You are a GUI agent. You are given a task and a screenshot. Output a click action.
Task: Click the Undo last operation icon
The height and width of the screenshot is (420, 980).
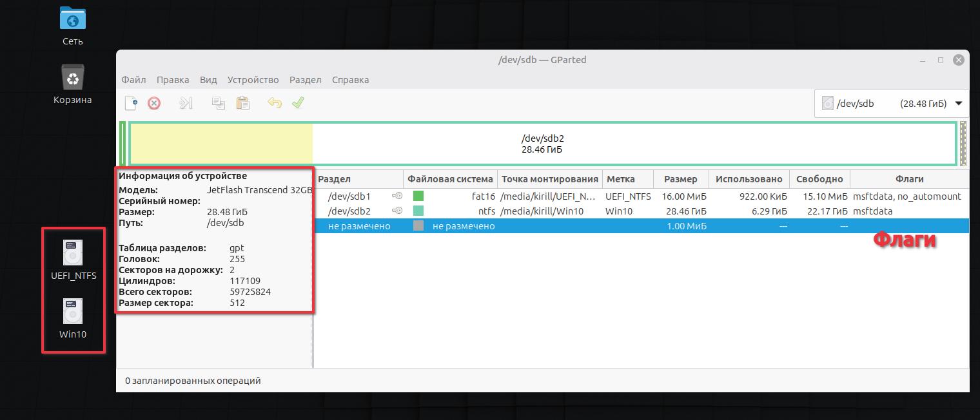coord(275,103)
